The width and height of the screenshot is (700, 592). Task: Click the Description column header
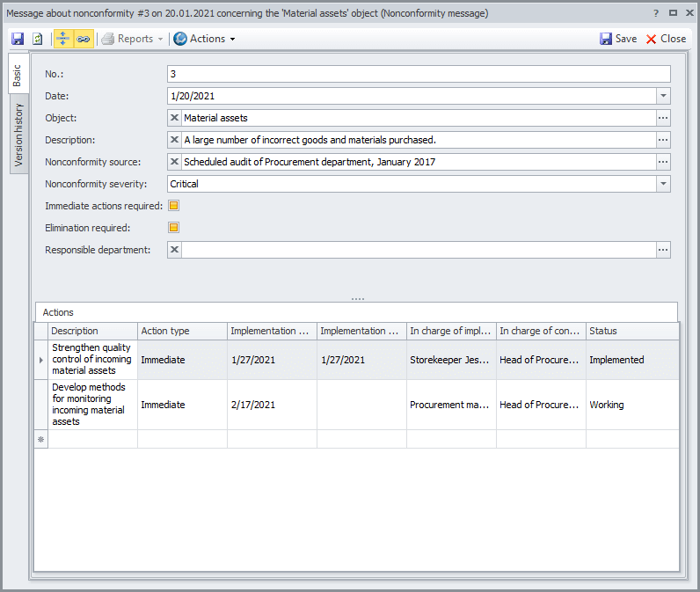point(92,331)
